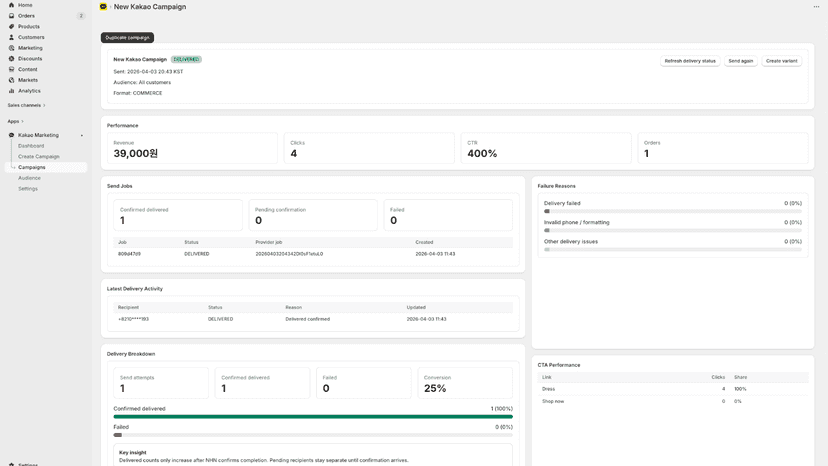Click the Duplicate campaign button

tap(127, 38)
